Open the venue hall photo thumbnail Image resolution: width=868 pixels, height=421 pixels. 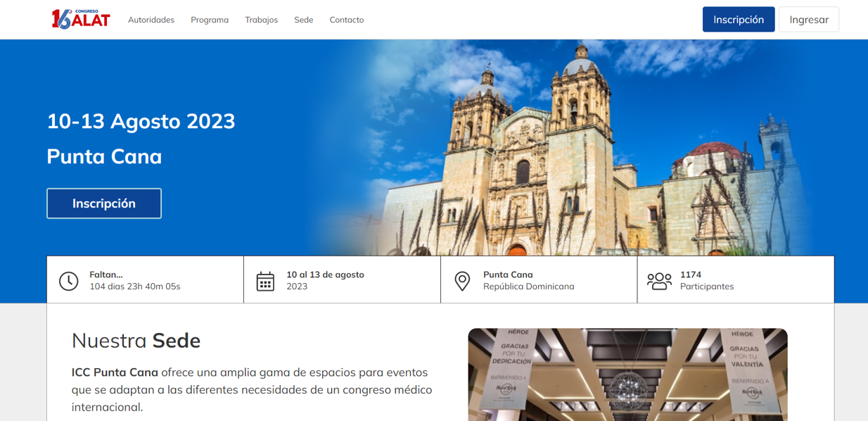(x=627, y=375)
